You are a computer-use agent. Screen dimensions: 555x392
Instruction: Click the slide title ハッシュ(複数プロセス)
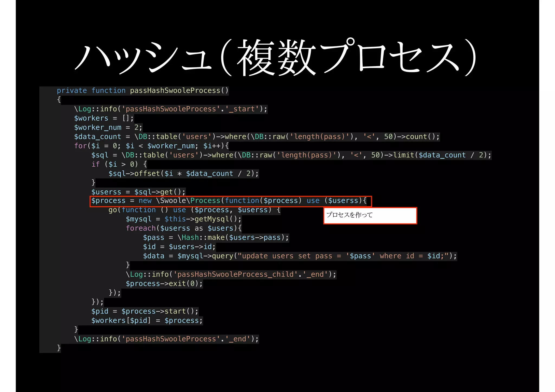[x=275, y=57]
